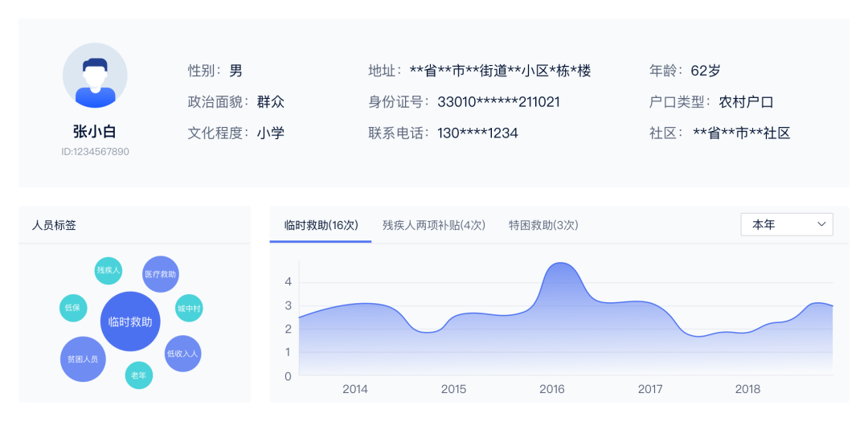
Task: Open the 本年 time range dropdown
Action: (786, 224)
